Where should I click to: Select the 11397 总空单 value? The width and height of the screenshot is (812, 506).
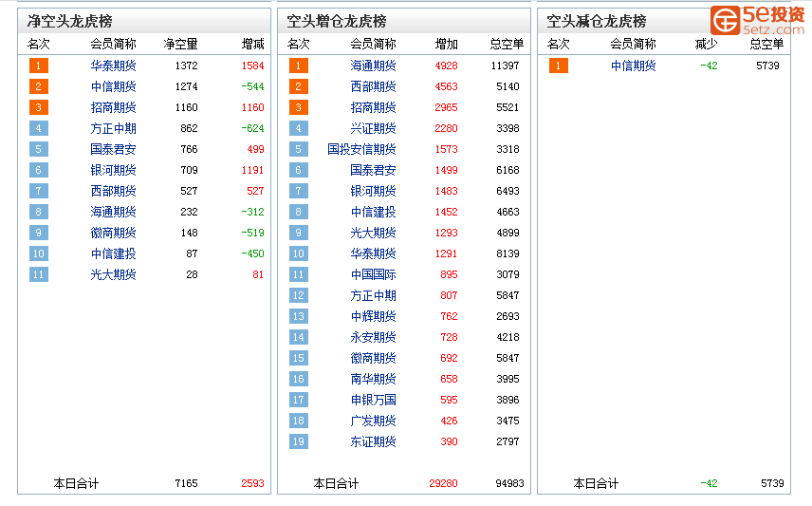click(505, 66)
